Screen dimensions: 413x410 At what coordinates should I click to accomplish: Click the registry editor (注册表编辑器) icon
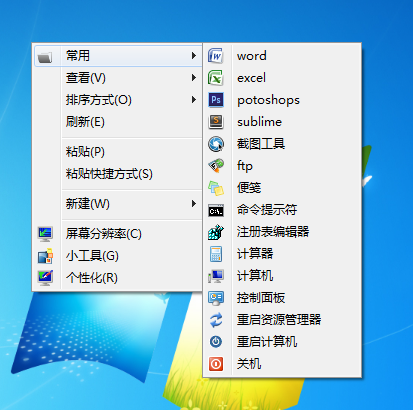(216, 232)
